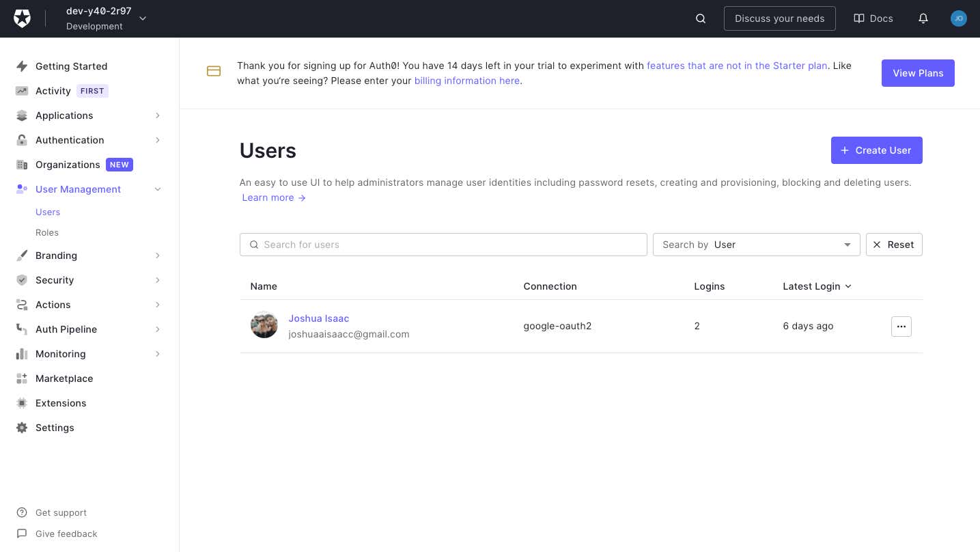
Task: Click the Actions flow icon
Action: point(22,305)
